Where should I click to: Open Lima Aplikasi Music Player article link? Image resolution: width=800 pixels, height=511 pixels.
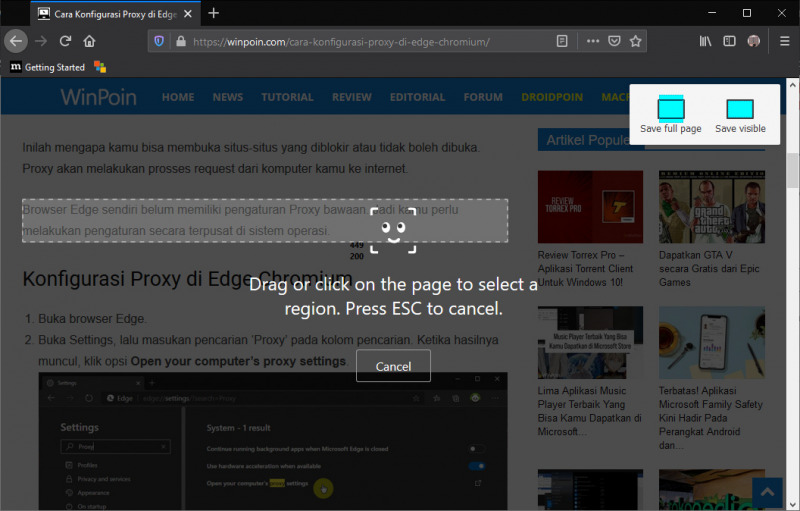click(589, 411)
